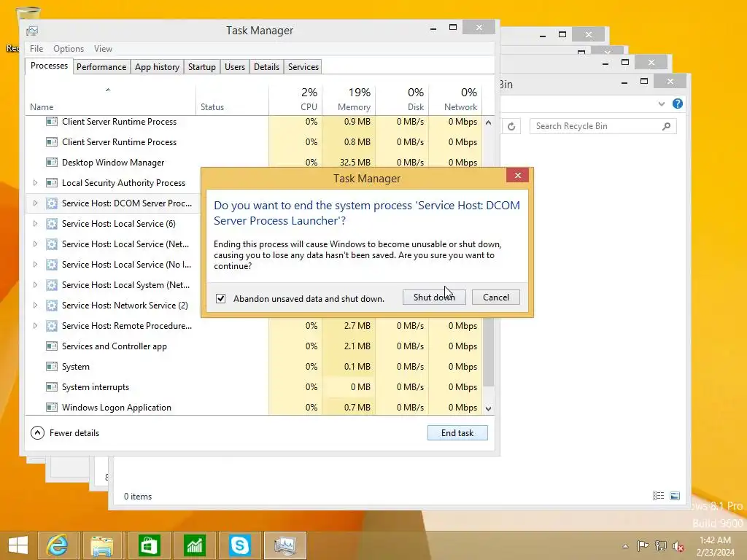Click the taskbar clock and date
The image size is (747, 560).
[716, 545]
